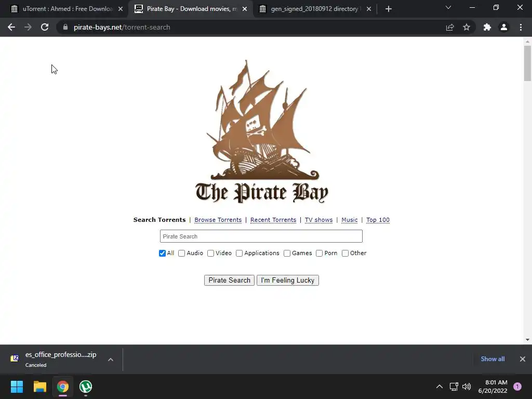Image resolution: width=532 pixels, height=399 pixels.
Task: Switch to the Pirate Bay tab
Action: coord(190,9)
